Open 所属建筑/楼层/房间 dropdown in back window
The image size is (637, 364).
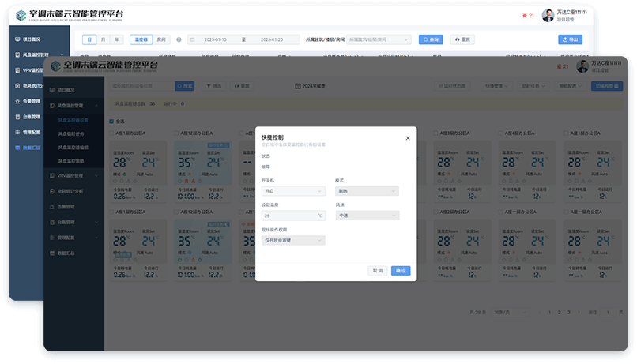coord(379,39)
